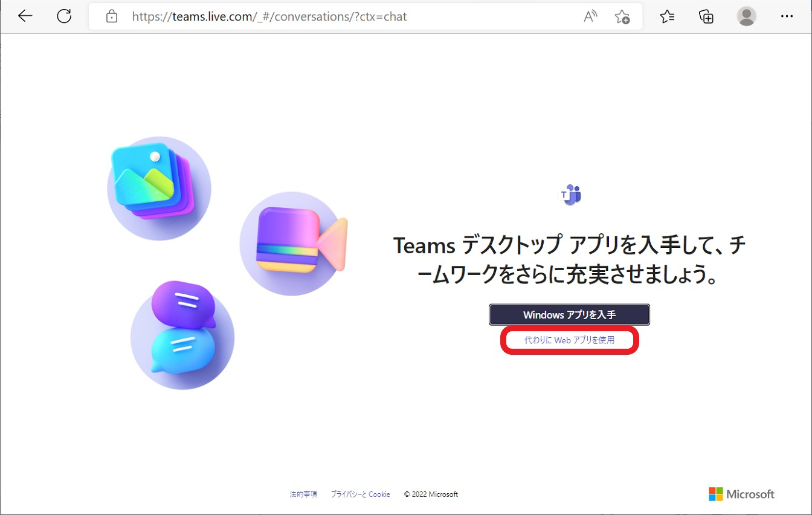Click the Windows アプリを入手 button
Image resolution: width=812 pixels, height=515 pixels.
[x=569, y=315]
